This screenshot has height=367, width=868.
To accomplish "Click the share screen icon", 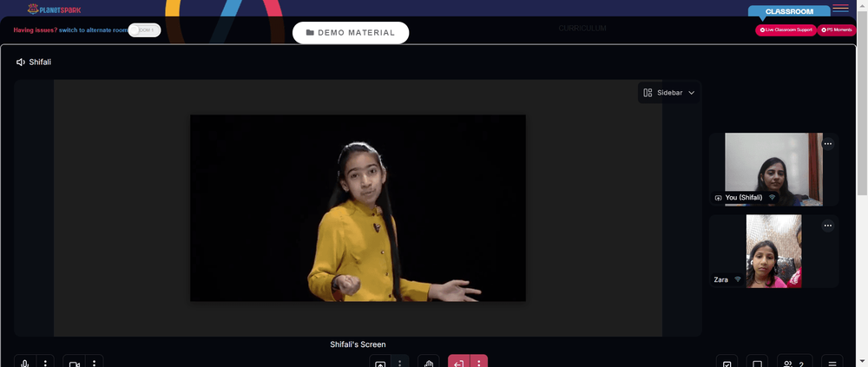I will pos(380,362).
